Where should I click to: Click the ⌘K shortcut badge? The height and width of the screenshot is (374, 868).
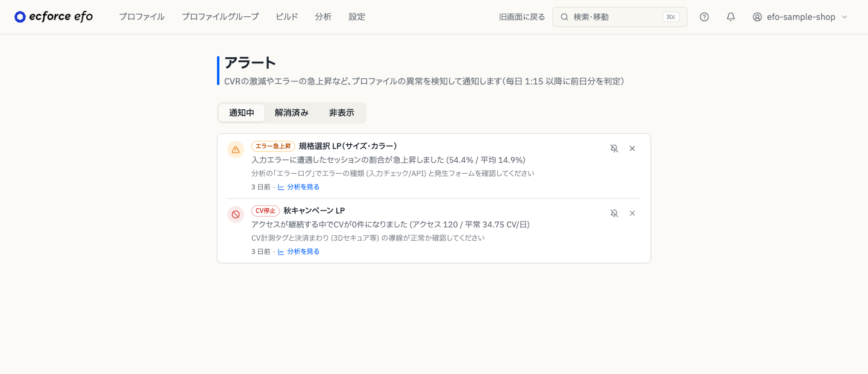(671, 17)
